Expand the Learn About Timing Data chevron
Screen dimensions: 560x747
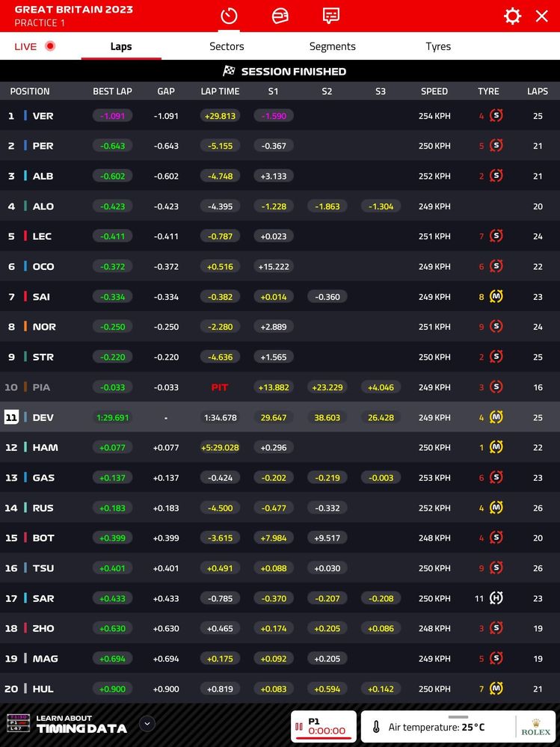tap(147, 723)
